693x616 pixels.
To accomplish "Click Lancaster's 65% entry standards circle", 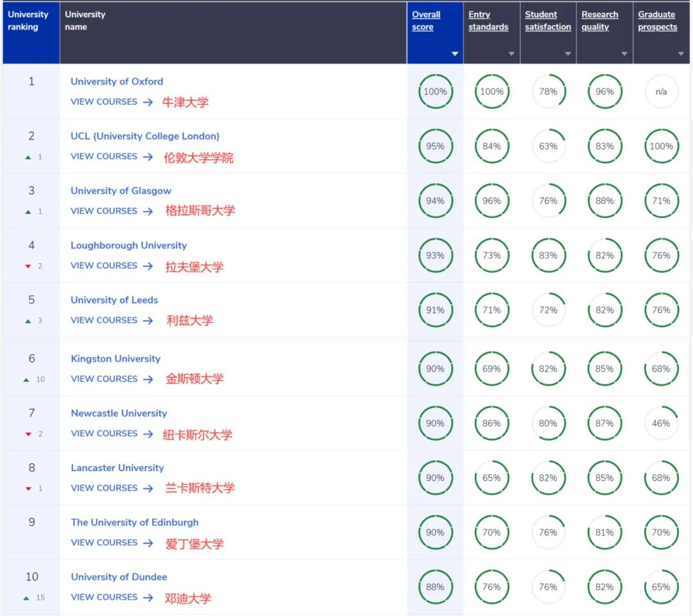I will 492,478.
